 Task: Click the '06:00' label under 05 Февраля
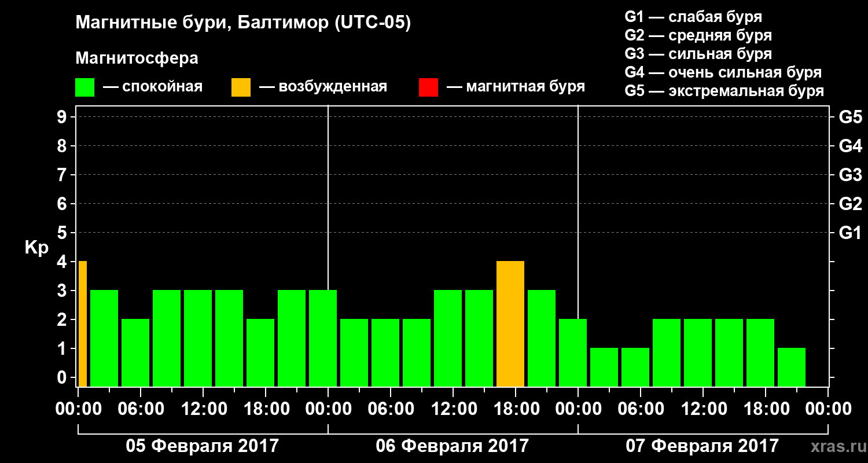point(141,409)
